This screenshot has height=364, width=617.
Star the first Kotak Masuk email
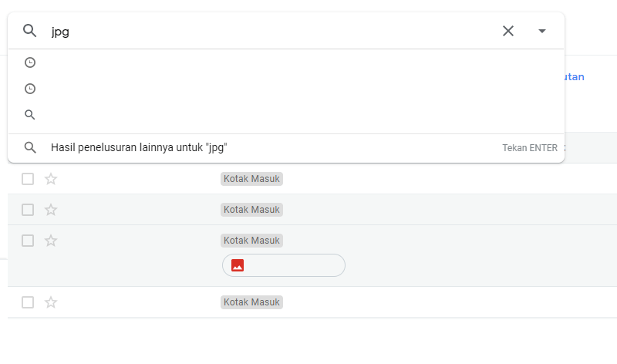click(x=51, y=179)
